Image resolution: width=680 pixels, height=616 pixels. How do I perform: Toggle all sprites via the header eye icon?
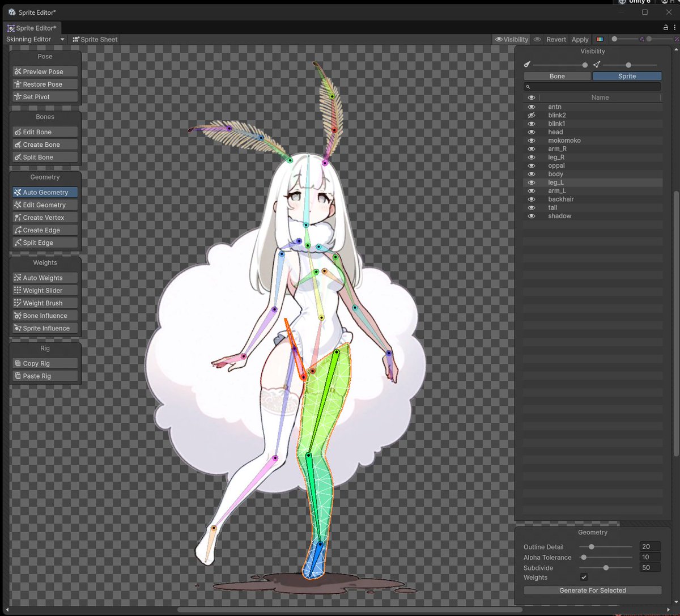532,97
